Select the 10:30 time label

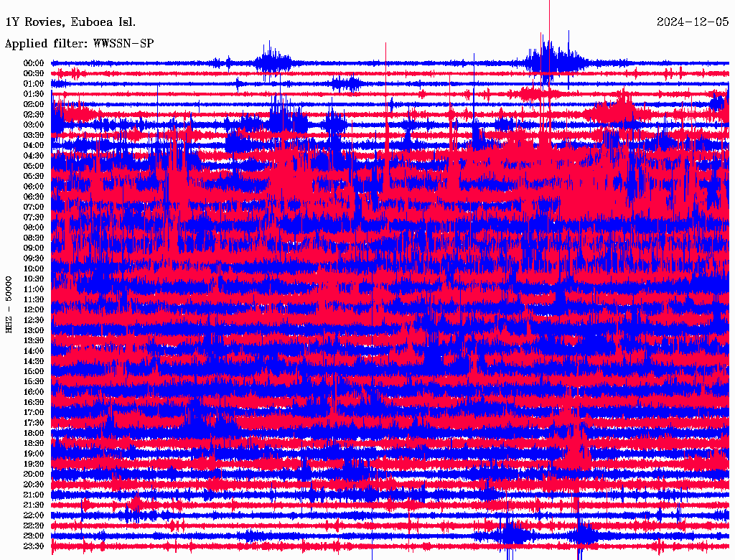[x=34, y=279]
